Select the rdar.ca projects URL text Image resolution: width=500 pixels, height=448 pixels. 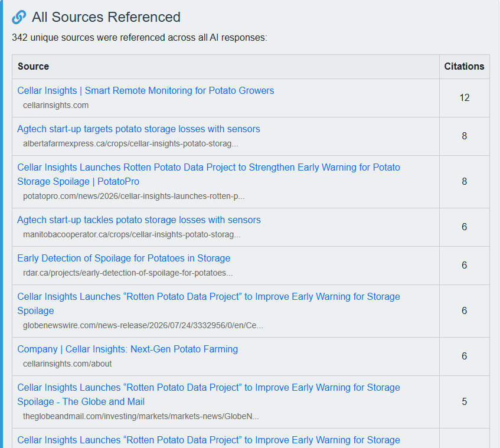click(128, 273)
